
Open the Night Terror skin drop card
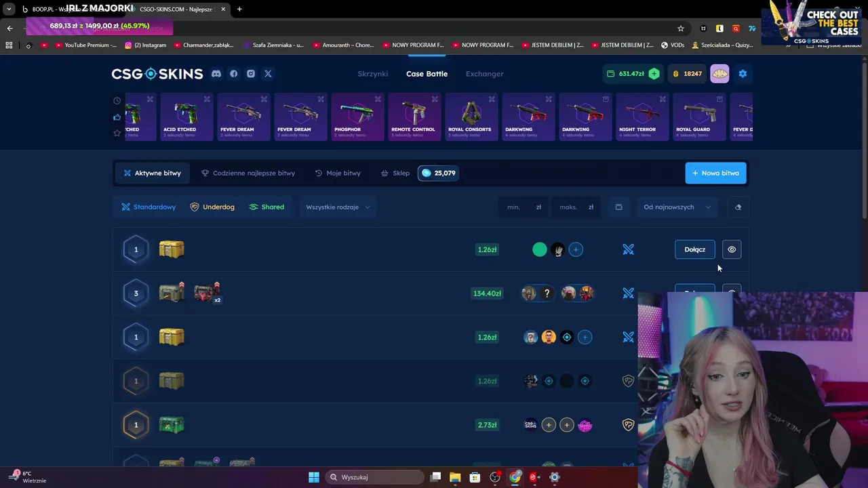(x=642, y=117)
